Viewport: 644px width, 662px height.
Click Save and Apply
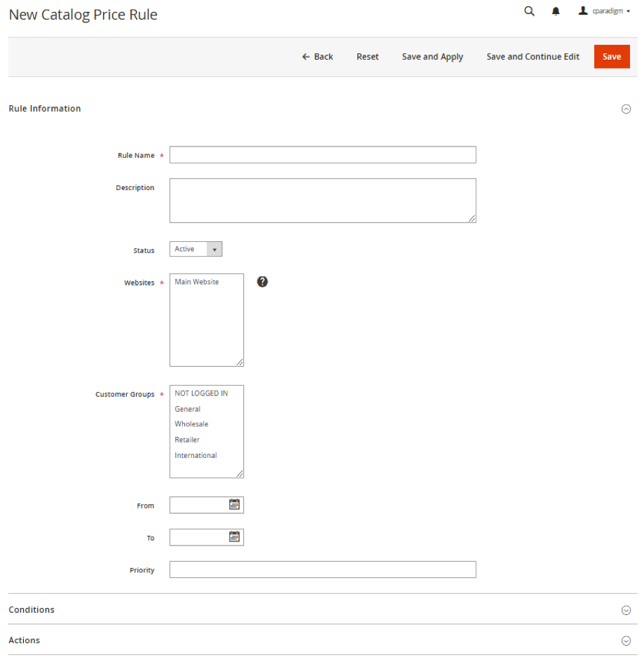432,56
